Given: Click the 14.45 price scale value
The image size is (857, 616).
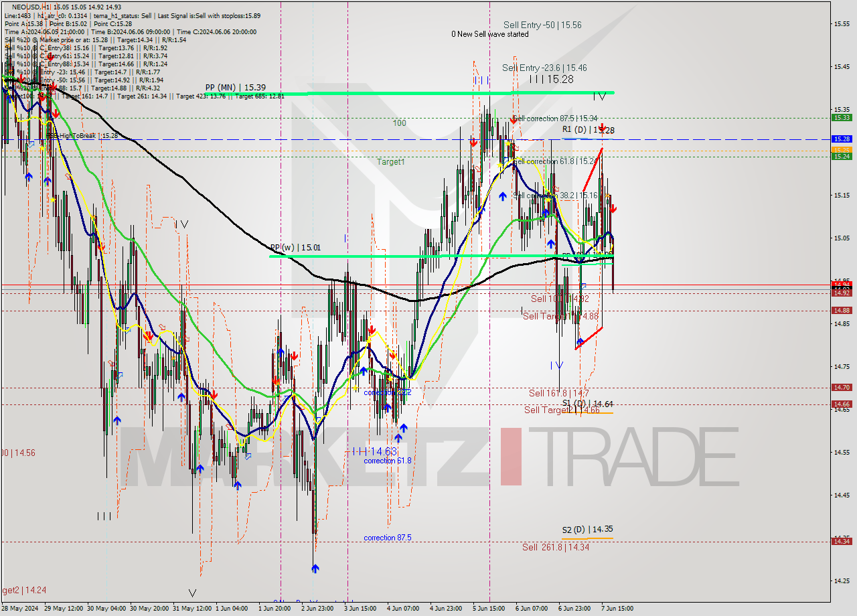Looking at the screenshot, I should (842, 495).
